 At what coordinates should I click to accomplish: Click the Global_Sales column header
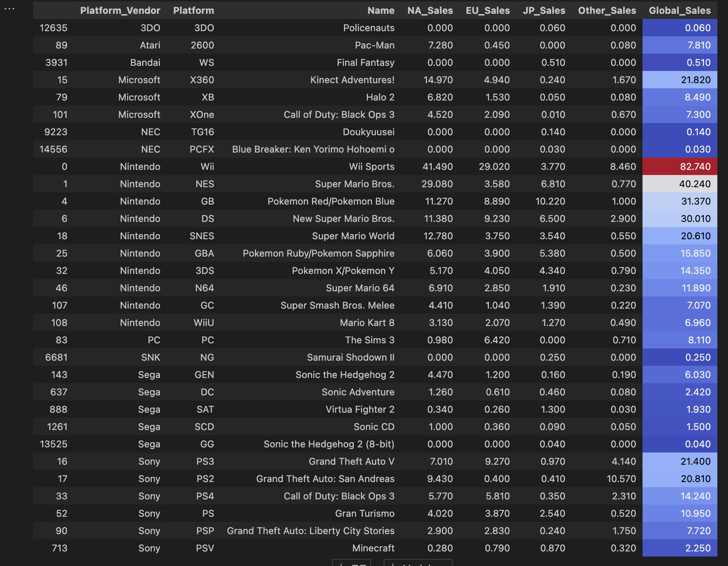680,11
